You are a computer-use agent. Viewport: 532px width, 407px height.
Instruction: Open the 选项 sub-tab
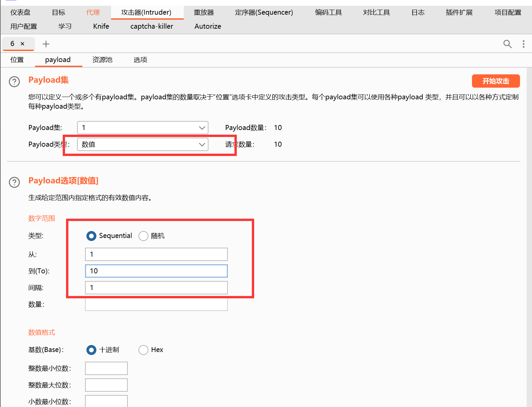140,60
